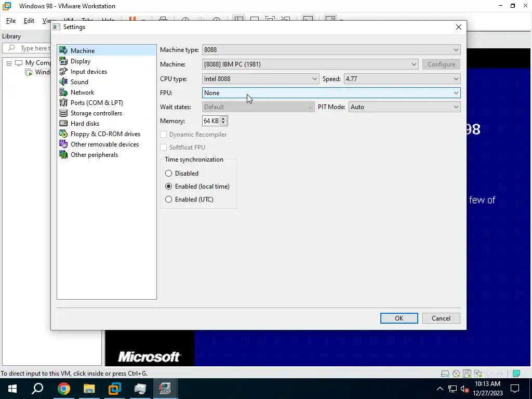This screenshot has height=399, width=532.
Task: Close the Settings dialog
Action: tap(458, 27)
